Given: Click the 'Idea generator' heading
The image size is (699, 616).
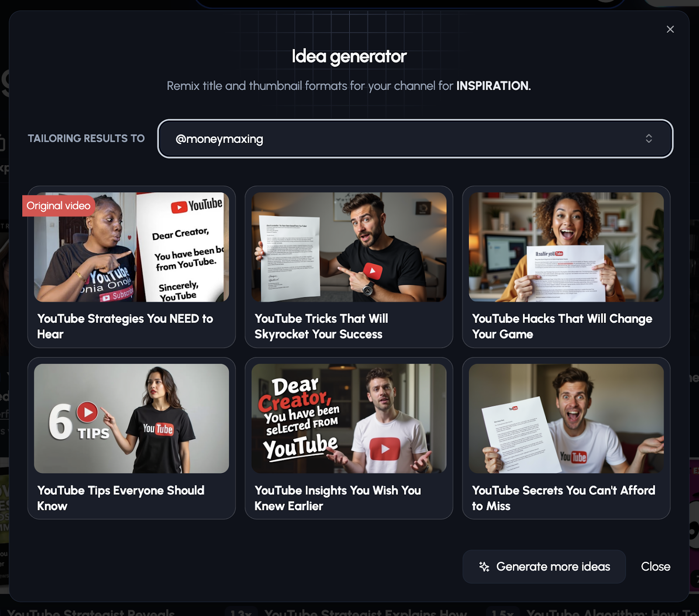Looking at the screenshot, I should pos(349,56).
